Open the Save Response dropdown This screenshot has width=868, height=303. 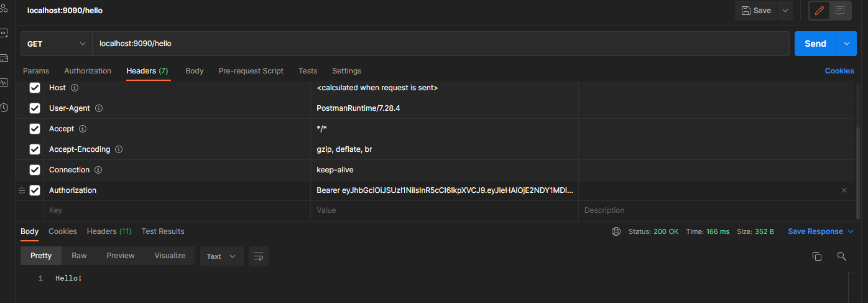821,231
